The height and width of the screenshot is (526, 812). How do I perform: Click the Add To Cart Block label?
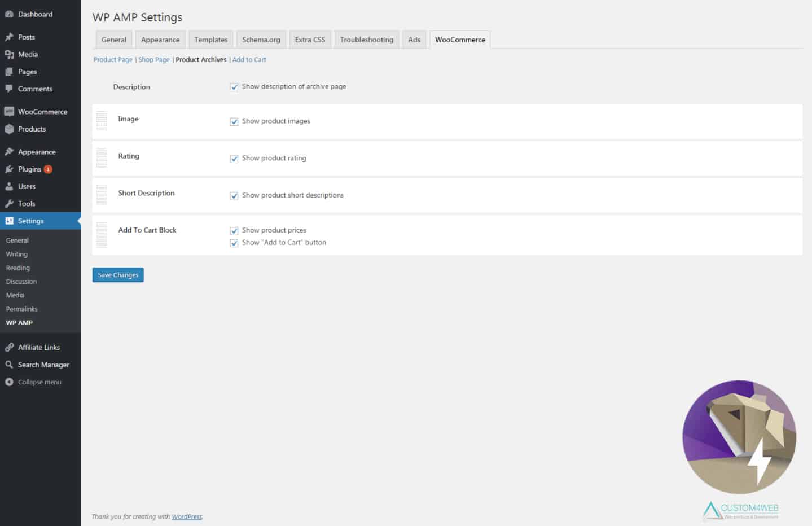[x=147, y=230]
